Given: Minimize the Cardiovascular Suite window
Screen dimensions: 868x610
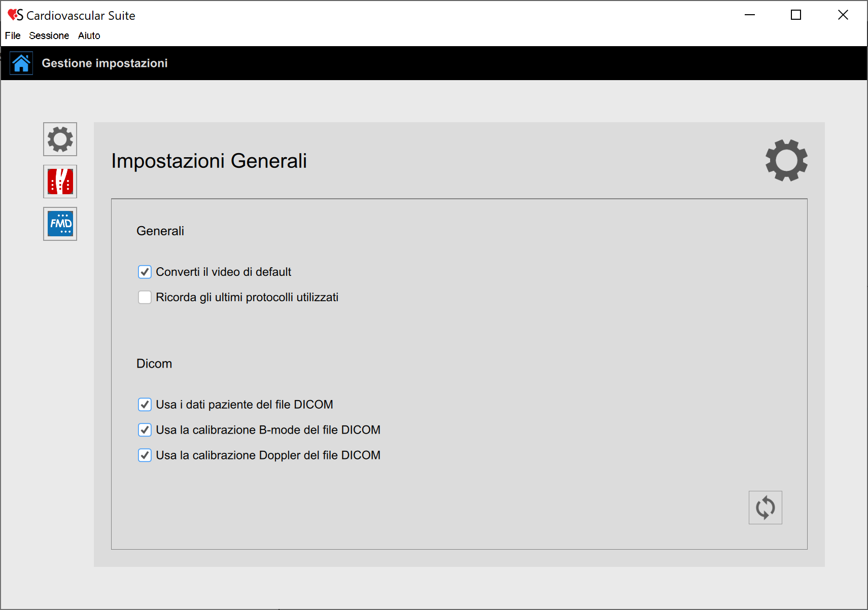Looking at the screenshot, I should tap(749, 15).
